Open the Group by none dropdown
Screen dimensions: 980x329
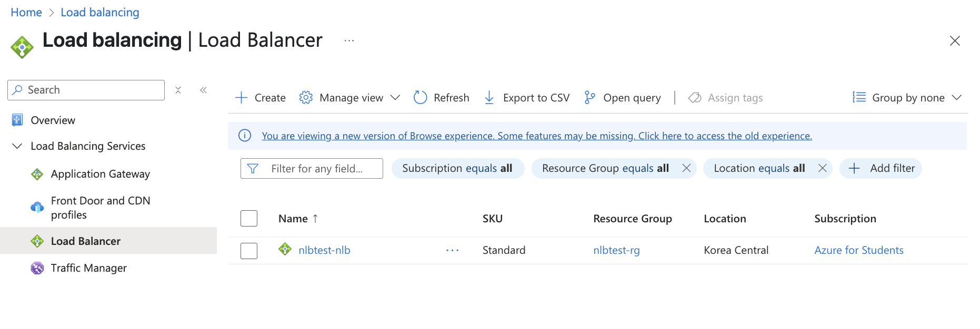907,98
